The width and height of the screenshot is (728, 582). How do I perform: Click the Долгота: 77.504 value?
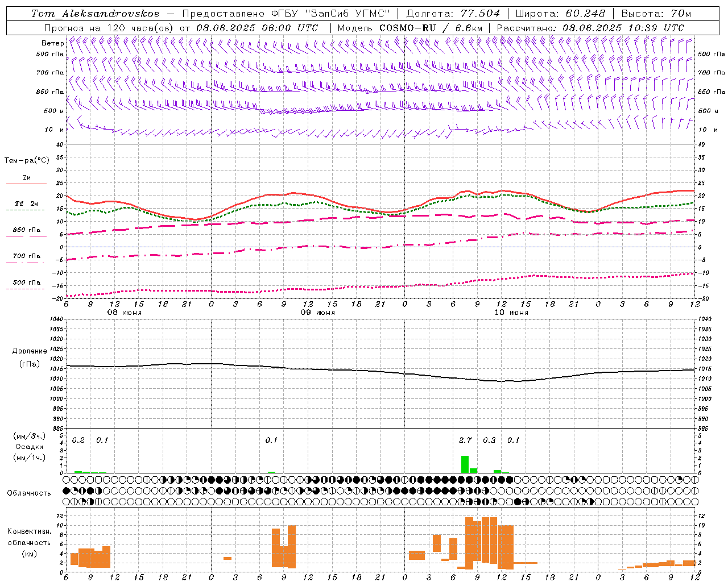pyautogui.click(x=453, y=14)
